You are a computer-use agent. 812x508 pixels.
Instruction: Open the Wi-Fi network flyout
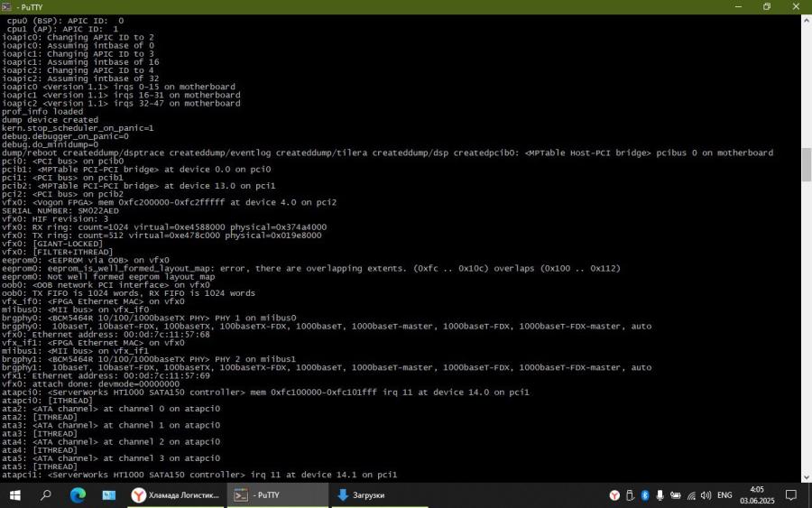click(x=690, y=495)
